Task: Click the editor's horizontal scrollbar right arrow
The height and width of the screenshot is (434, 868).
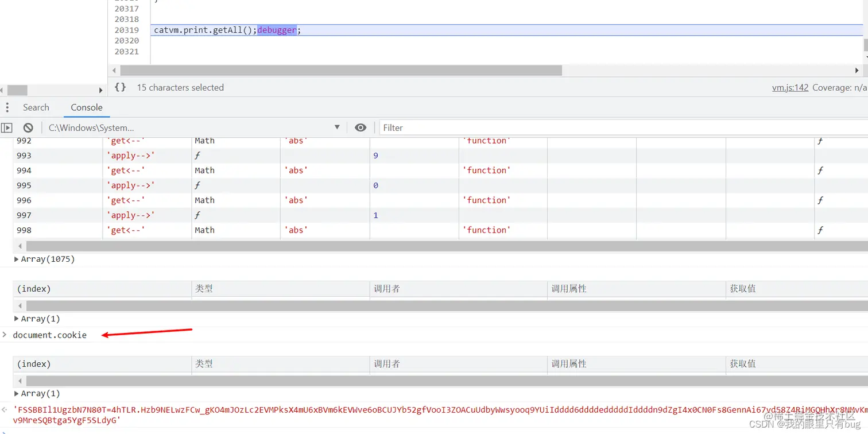Action: tap(857, 71)
